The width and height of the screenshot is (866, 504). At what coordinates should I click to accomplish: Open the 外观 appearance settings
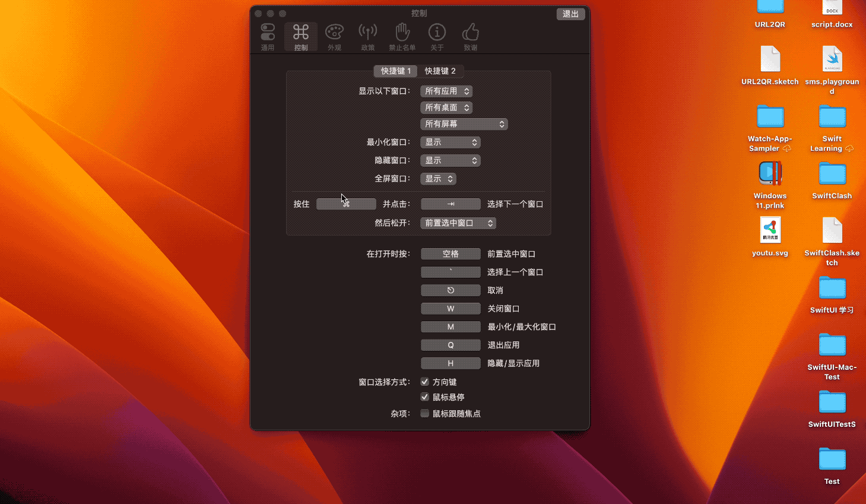(334, 36)
